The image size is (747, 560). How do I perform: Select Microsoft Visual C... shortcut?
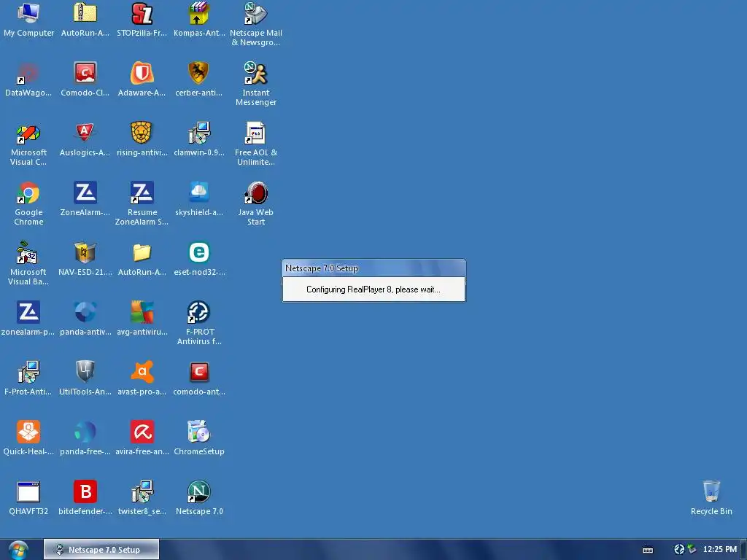coord(28,133)
